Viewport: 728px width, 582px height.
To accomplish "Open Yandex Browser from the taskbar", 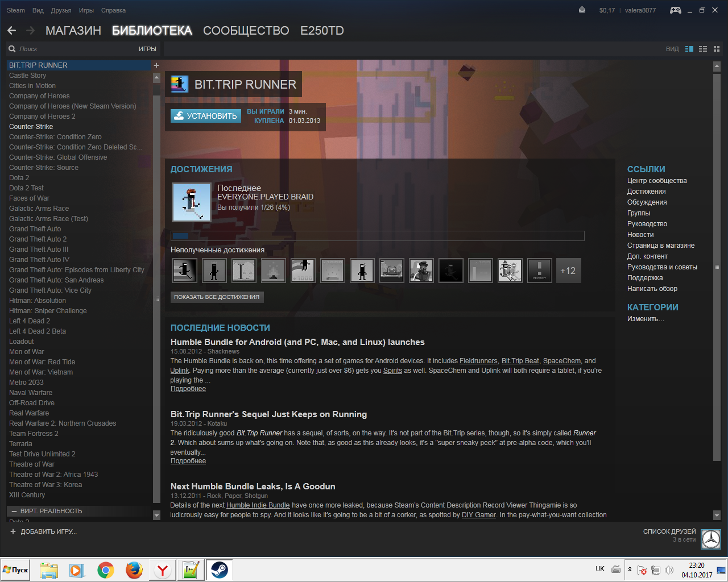I will click(x=163, y=570).
